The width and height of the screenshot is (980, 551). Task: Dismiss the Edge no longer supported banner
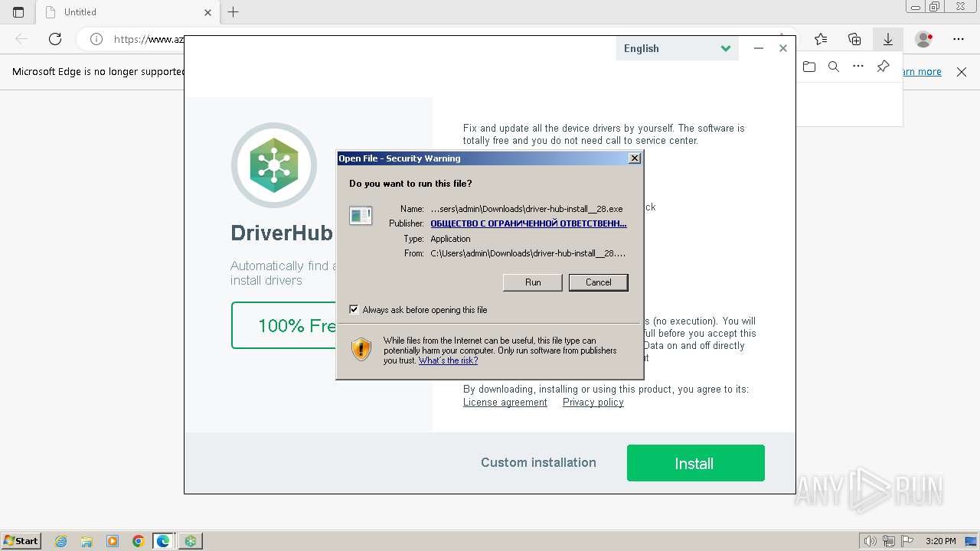tap(962, 72)
